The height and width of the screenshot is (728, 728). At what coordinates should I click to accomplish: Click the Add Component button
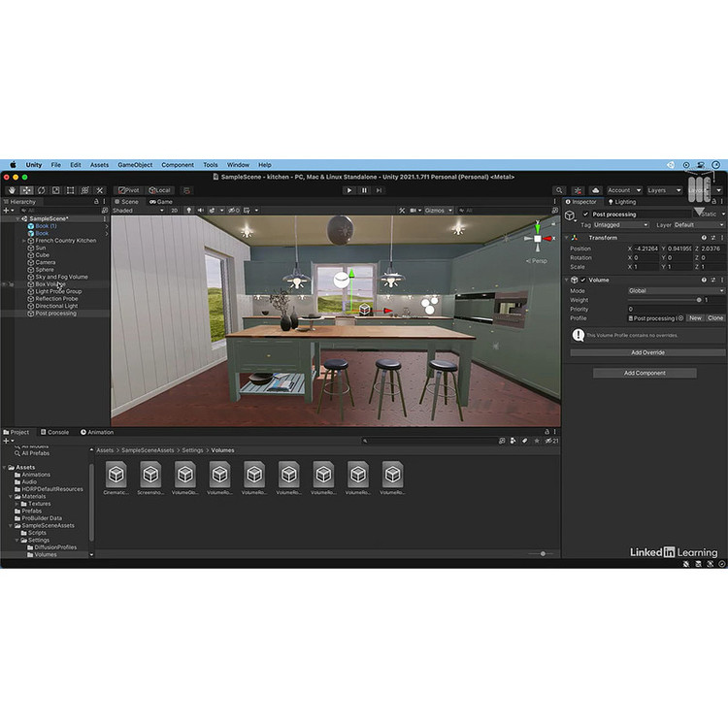[x=645, y=373]
